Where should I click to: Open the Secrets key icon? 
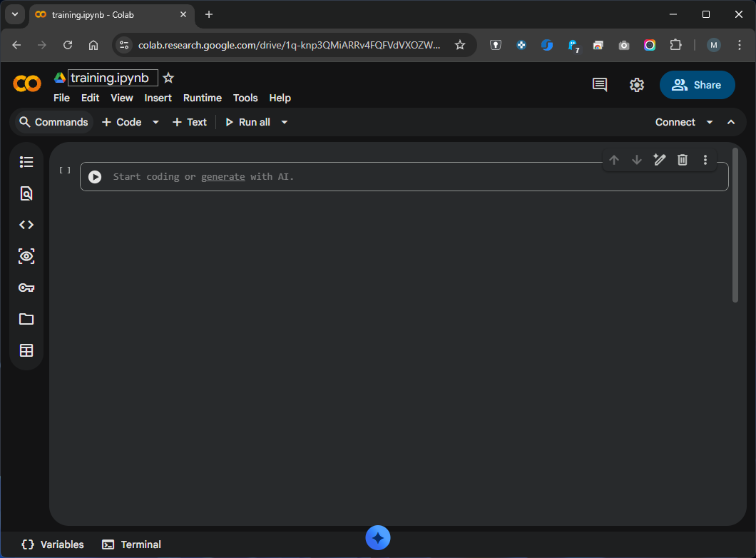[26, 288]
